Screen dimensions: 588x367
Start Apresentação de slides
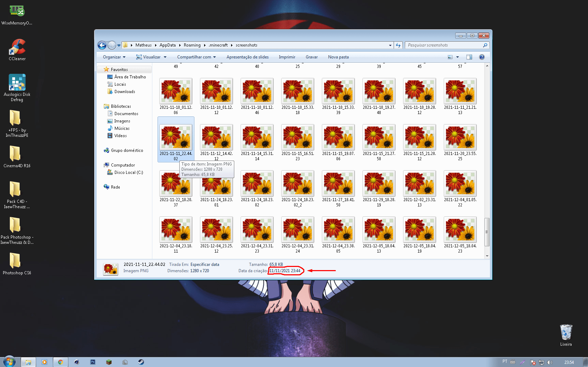click(248, 57)
